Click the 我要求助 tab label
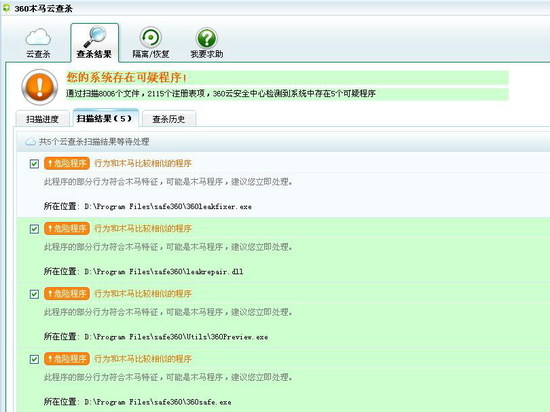550x412 pixels. point(207,54)
